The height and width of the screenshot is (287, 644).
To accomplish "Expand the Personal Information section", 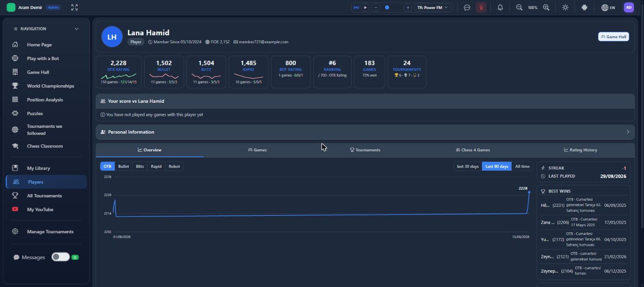I will [x=365, y=132].
